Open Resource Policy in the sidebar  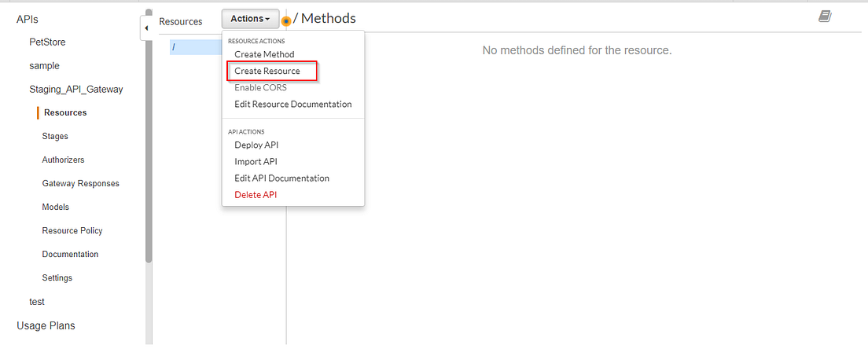pyautogui.click(x=72, y=230)
